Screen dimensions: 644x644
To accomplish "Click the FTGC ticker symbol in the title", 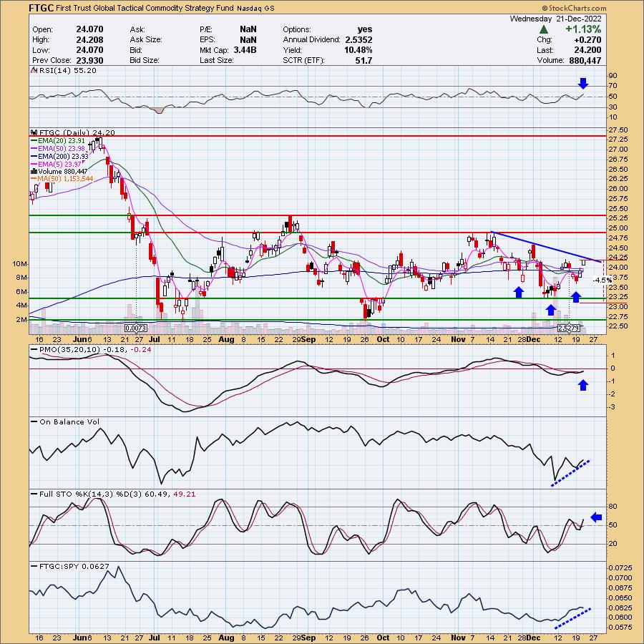I will pos(41,8).
